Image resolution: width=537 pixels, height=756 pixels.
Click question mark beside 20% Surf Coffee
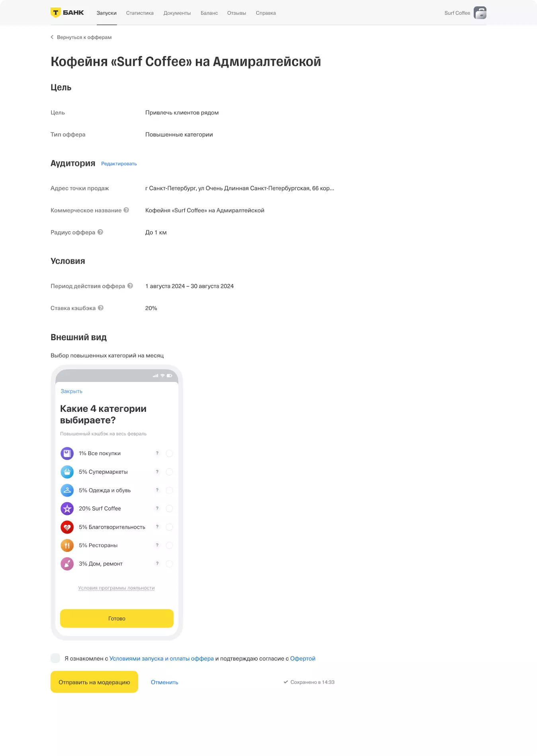157,508
